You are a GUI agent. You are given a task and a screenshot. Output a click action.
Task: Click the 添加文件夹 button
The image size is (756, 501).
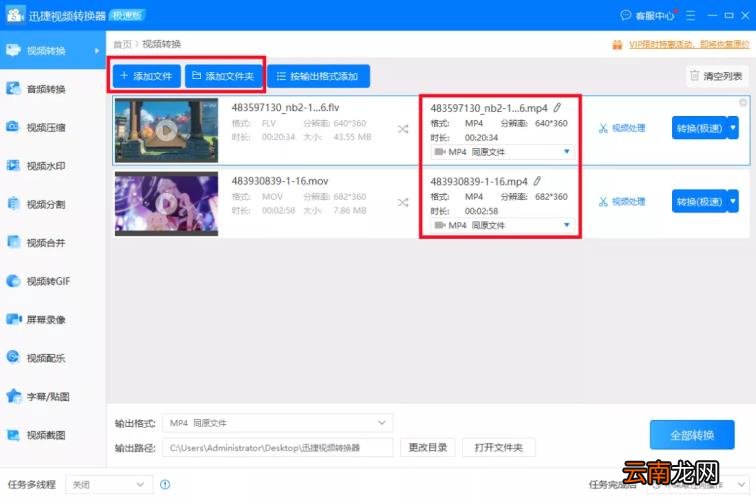coord(223,76)
